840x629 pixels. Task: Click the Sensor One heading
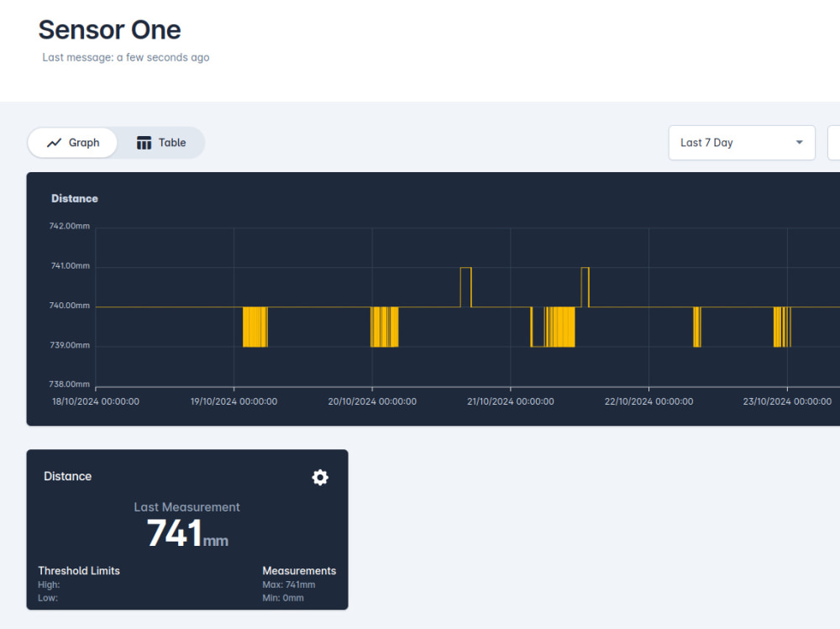(x=109, y=29)
